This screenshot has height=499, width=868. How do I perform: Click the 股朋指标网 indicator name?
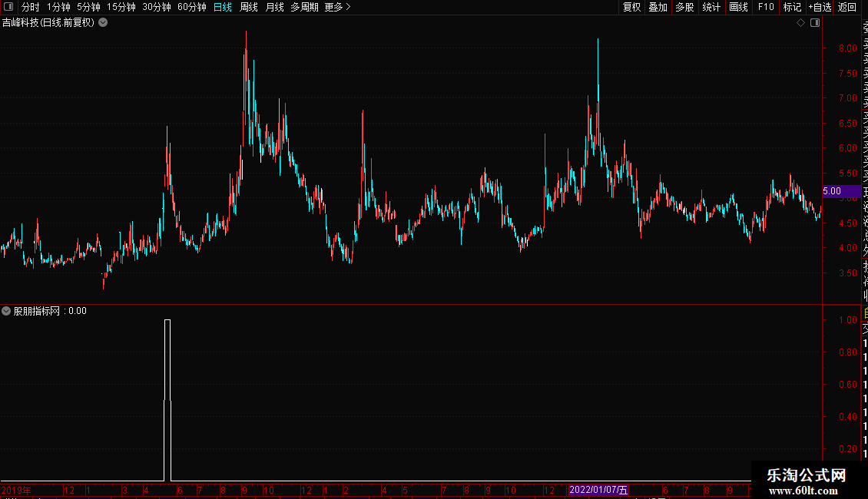(x=37, y=311)
